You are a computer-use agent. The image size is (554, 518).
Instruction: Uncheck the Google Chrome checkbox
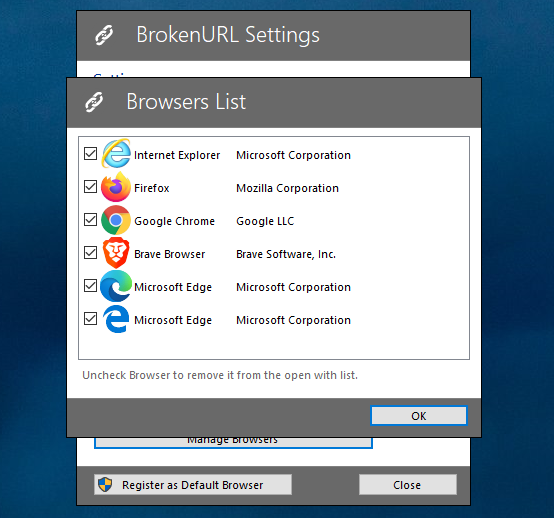[x=90, y=220]
